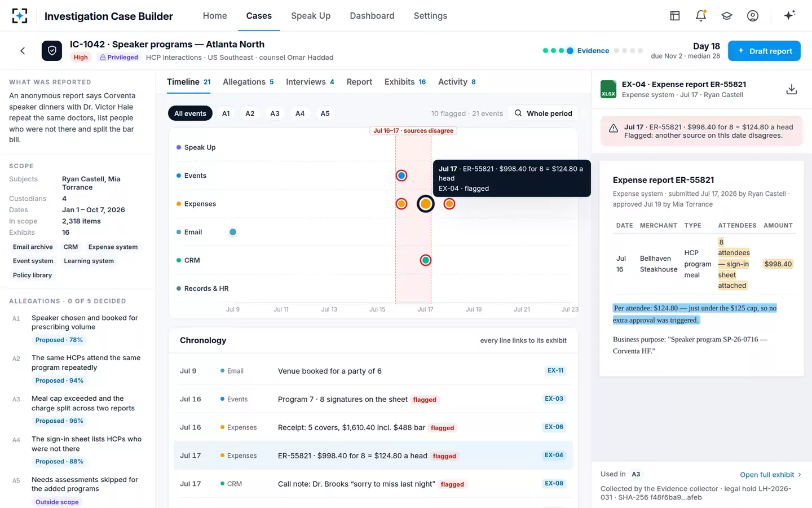Select the Email event marker on the timeline
Viewport: 812px width, 508px height.
pos(233,232)
